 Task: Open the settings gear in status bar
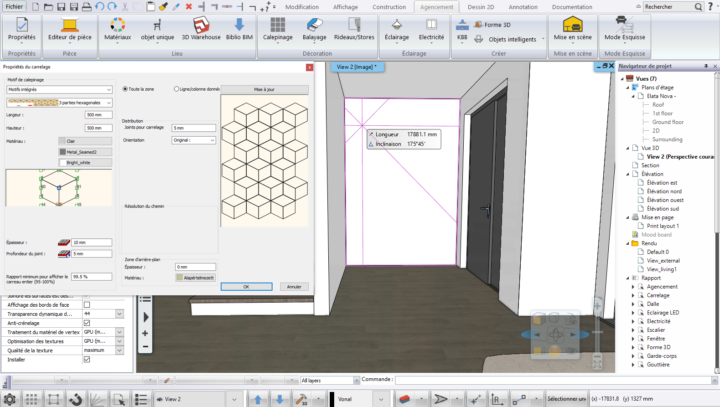10,399
